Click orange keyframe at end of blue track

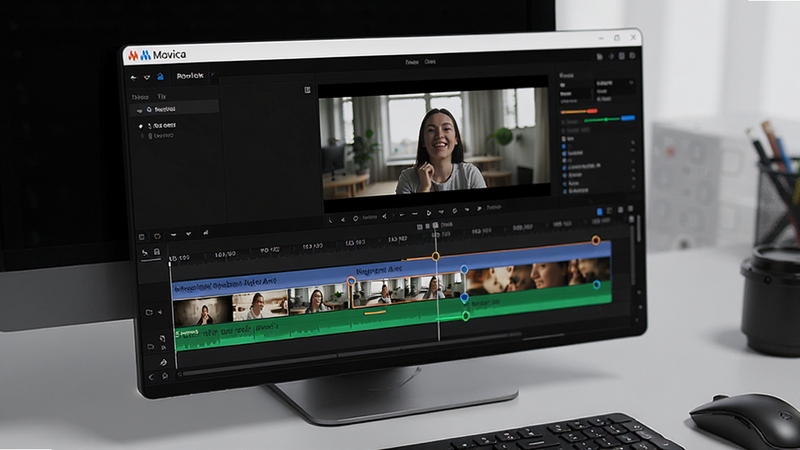(595, 240)
